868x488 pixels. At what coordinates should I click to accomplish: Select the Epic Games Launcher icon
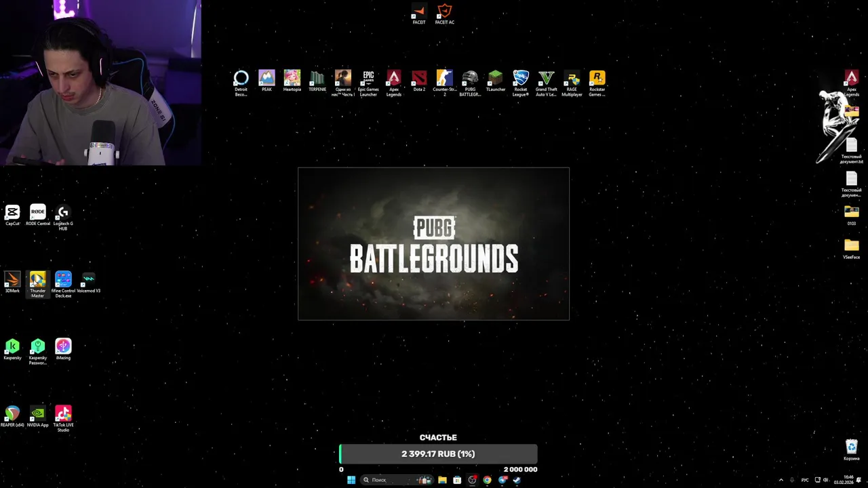(x=368, y=83)
